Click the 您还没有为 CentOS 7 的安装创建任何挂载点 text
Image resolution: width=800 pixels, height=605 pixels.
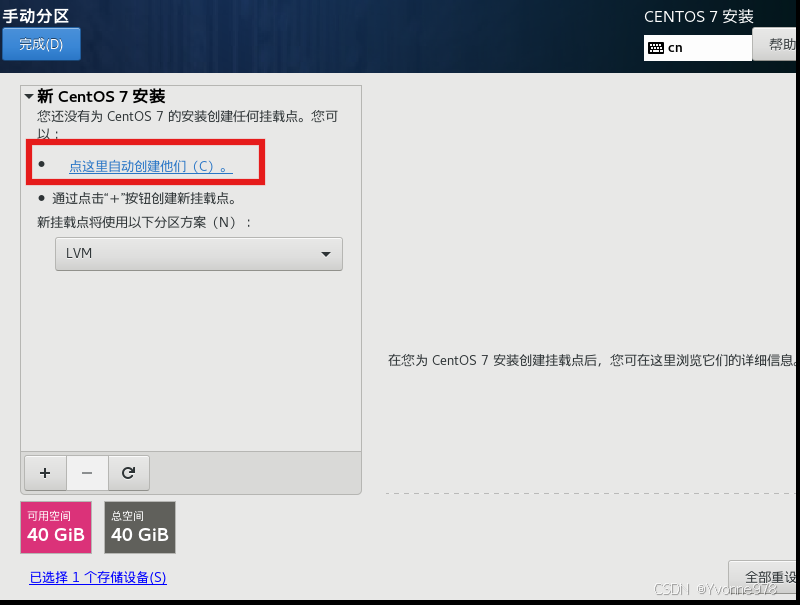(x=187, y=124)
